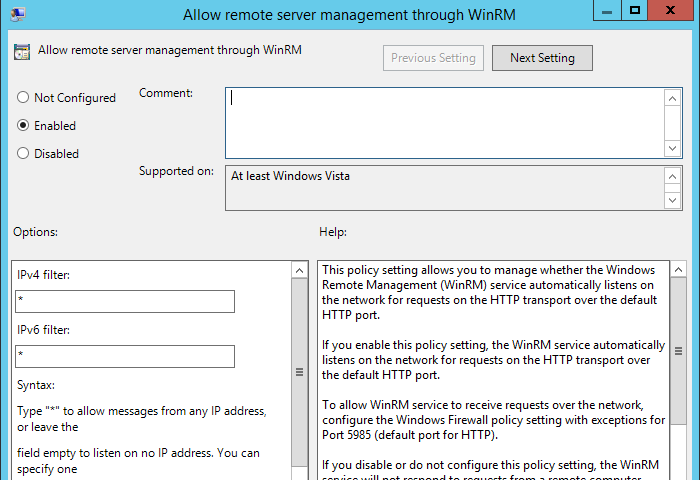Maximize the policy setting window
Image resolution: width=700 pixels, height=480 pixels.
634,10
